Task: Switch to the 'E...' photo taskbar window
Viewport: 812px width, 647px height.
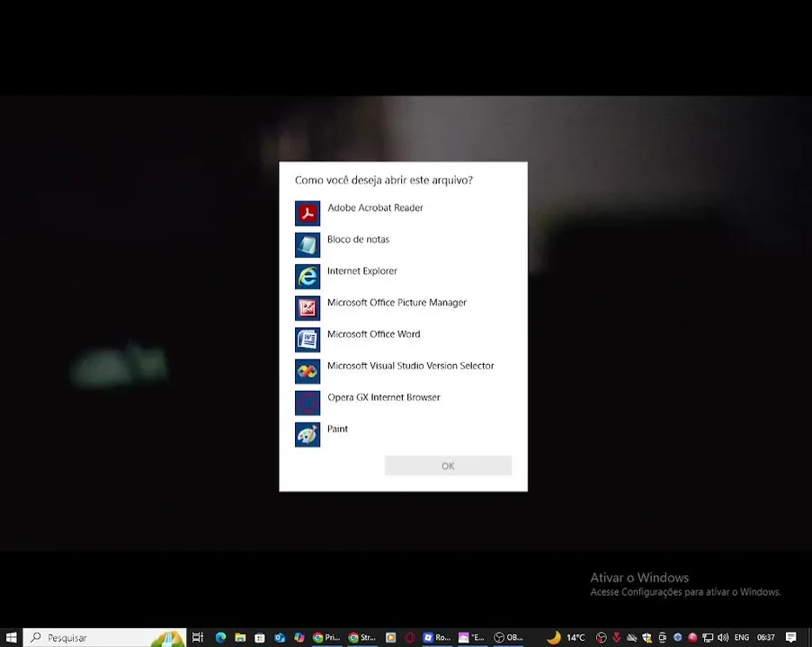Action: (x=472, y=637)
